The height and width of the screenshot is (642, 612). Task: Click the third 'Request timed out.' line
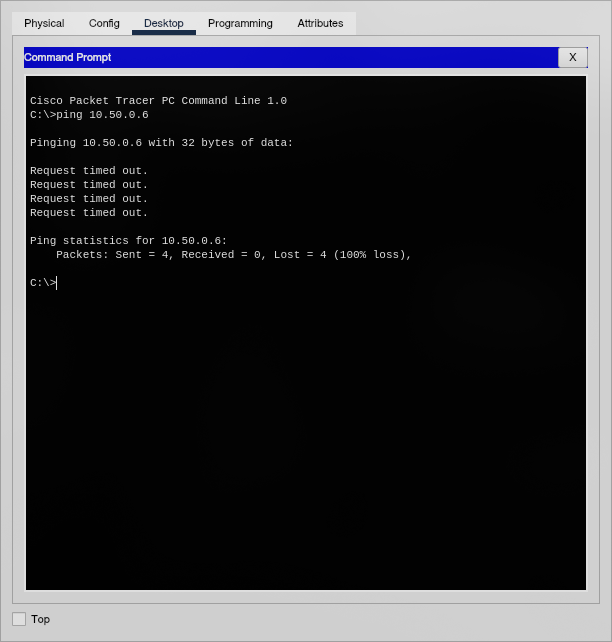pos(89,199)
